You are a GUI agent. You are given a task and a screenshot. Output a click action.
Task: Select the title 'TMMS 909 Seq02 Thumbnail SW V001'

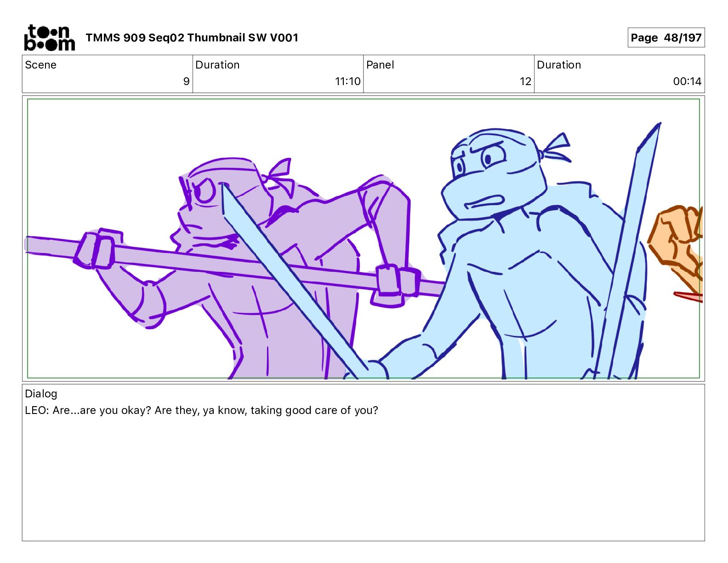point(192,38)
